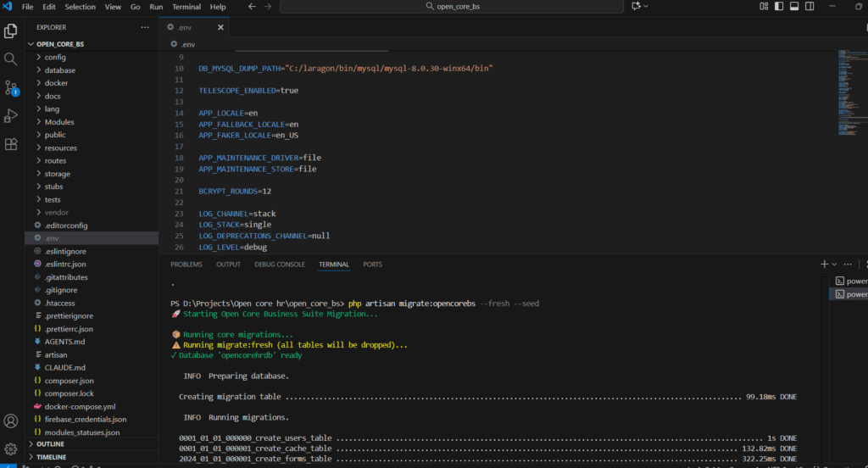Switch to the DEBUG CONSOLE tab
The image size is (868, 468).
[279, 265]
